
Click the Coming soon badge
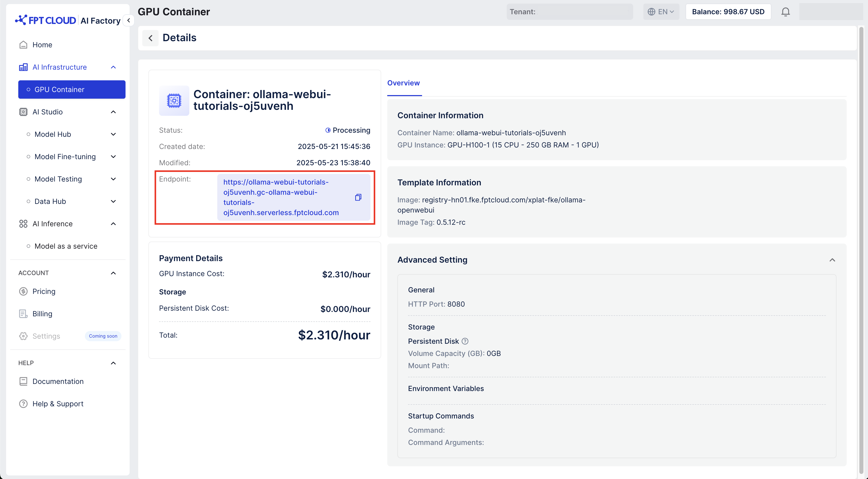pyautogui.click(x=103, y=336)
